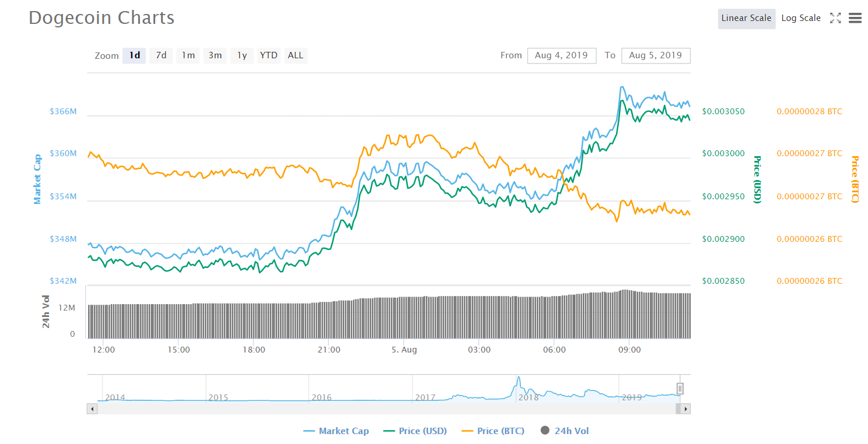Image resolution: width=868 pixels, height=444 pixels.
Task: Toggle Price (USD) series in legend
Action: coord(415,431)
